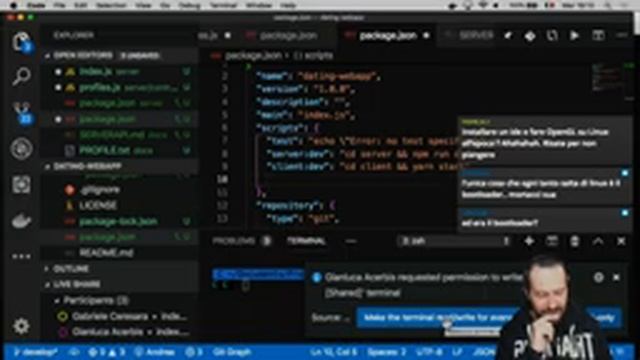This screenshot has width=640, height=360.
Task: Open the Extensions view icon
Action: point(21,184)
